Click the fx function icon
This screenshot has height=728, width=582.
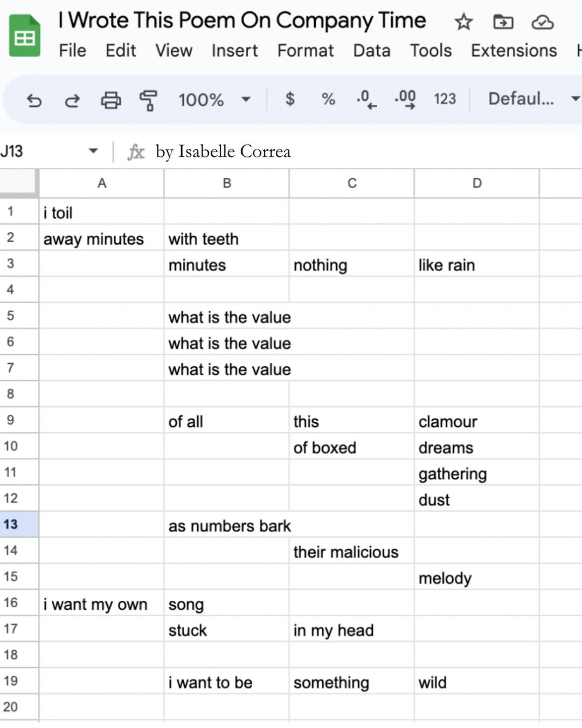[136, 152]
